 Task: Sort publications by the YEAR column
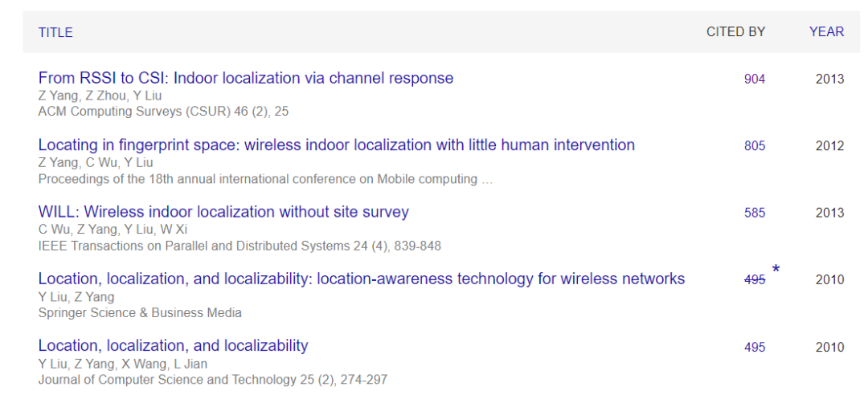pyautogui.click(x=826, y=32)
